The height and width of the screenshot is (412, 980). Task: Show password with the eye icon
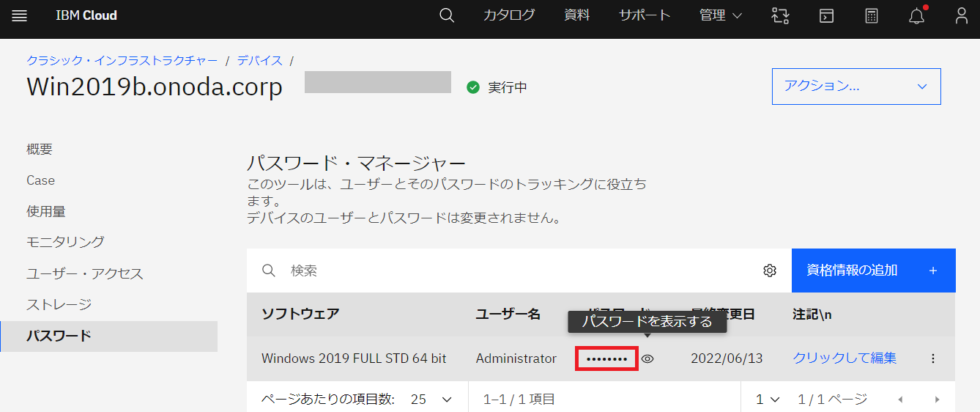647,358
